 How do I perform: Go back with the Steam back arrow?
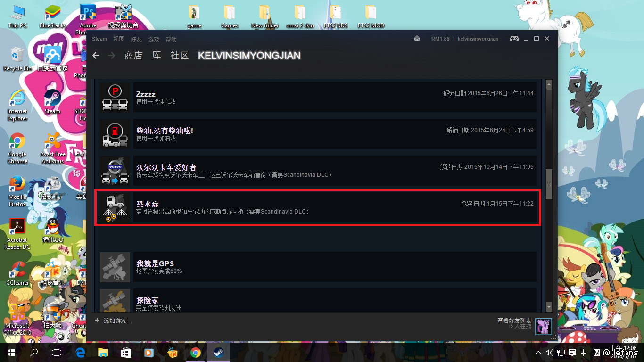click(96, 56)
